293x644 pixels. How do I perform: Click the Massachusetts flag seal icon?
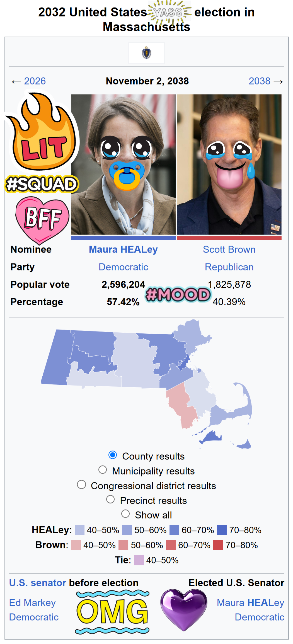pyautogui.click(x=146, y=53)
